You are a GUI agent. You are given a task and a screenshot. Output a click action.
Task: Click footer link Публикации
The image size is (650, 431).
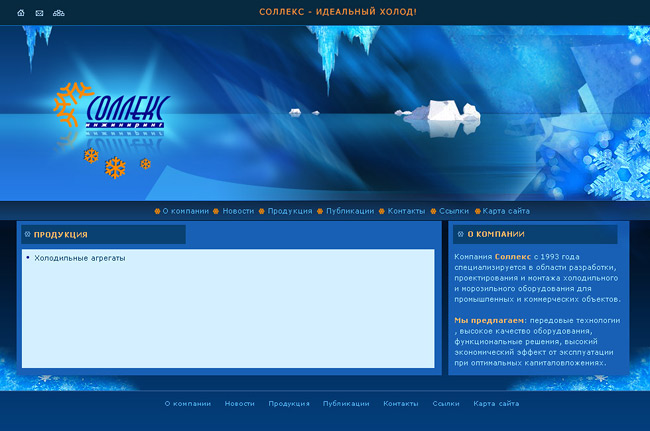[x=346, y=404]
